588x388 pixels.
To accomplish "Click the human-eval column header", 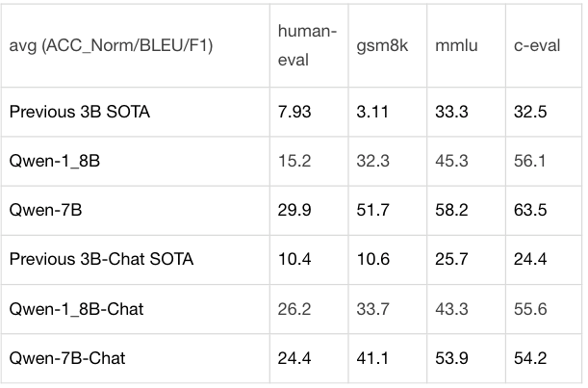I will 307,45.
